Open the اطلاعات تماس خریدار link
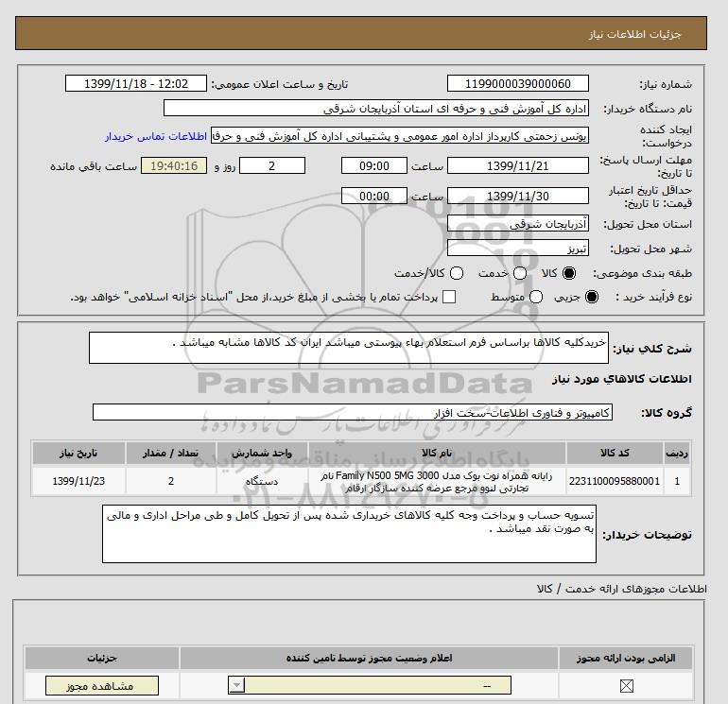 pos(156,136)
